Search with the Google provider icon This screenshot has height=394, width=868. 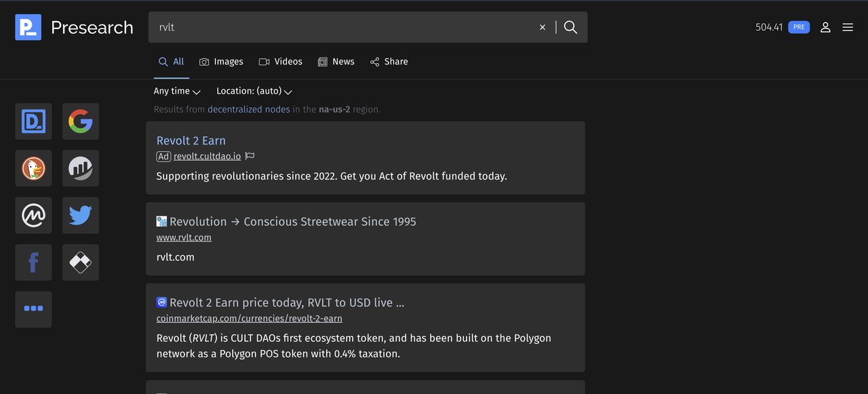tap(81, 121)
